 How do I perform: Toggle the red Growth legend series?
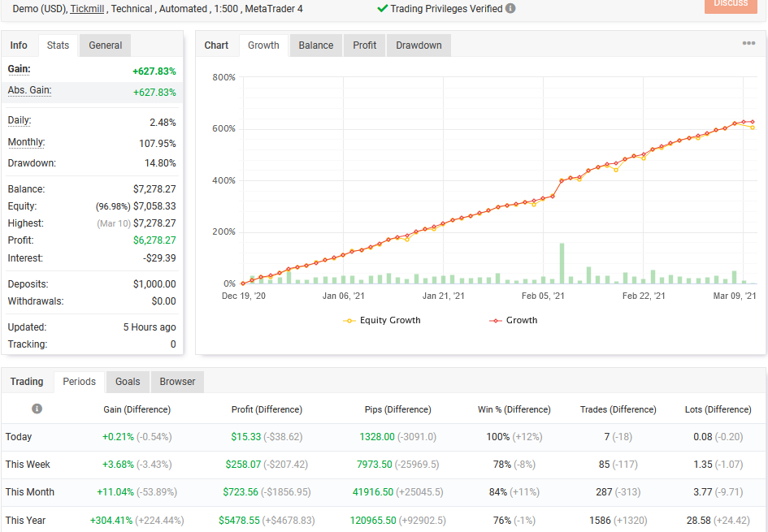pyautogui.click(x=514, y=320)
